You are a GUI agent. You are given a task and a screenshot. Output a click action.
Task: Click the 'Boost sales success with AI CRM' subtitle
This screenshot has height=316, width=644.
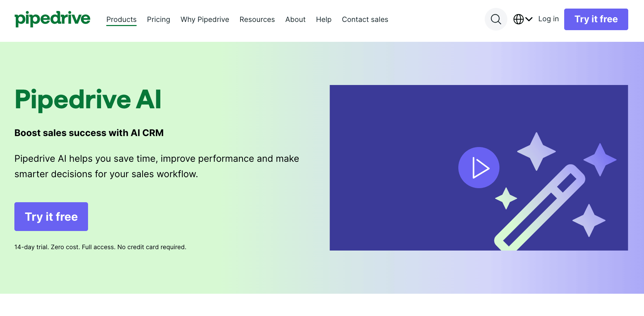(89, 133)
